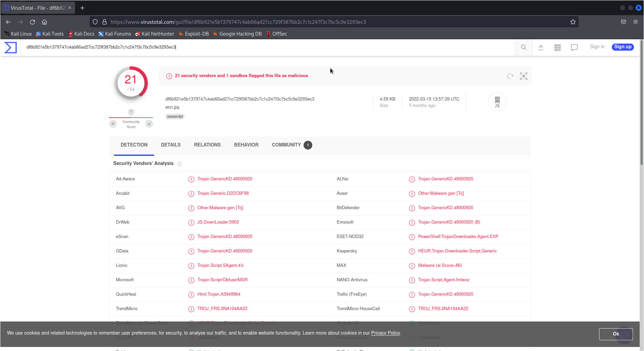Open the Kali Tools bookmark
The image size is (644, 351).
point(50,34)
